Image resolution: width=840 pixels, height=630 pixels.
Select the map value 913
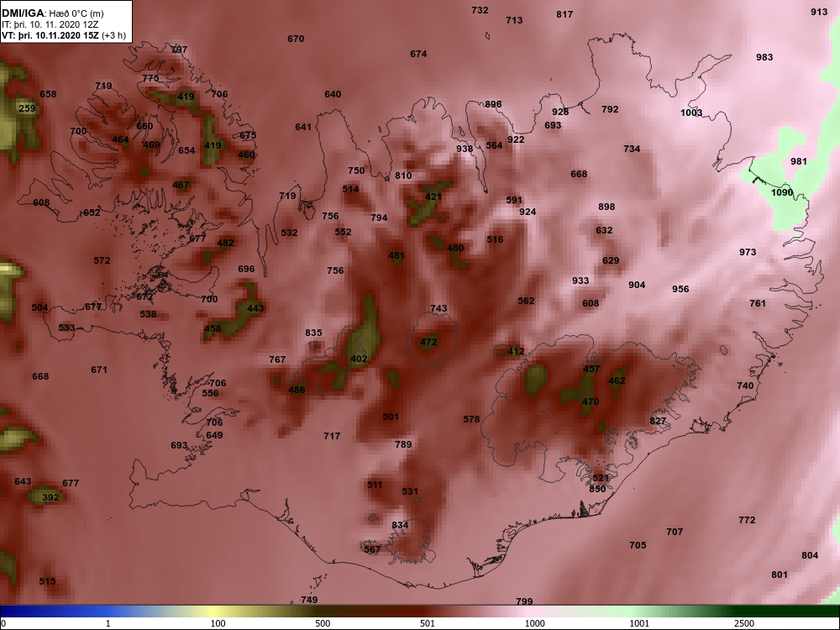click(x=818, y=12)
